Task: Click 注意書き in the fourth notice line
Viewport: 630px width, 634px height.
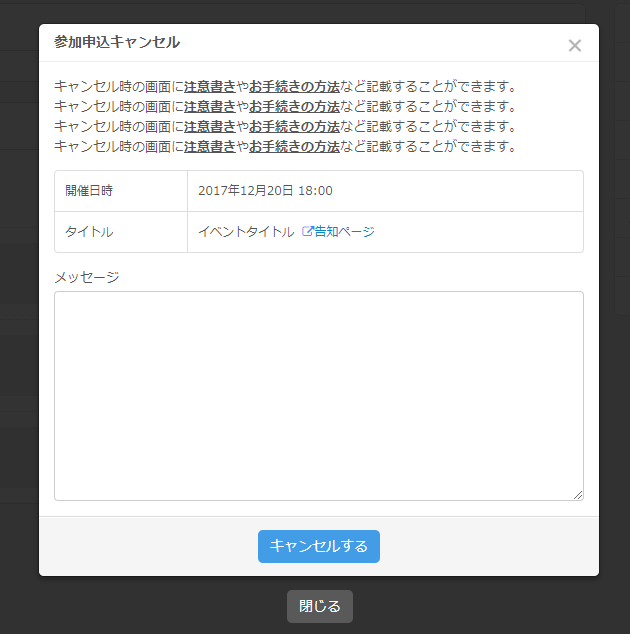Action: click(210, 147)
